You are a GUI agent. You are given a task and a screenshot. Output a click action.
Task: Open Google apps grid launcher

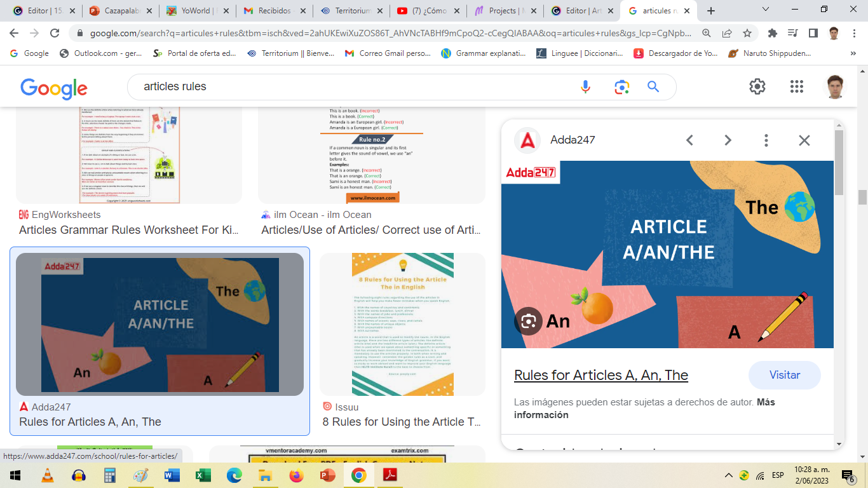click(796, 86)
